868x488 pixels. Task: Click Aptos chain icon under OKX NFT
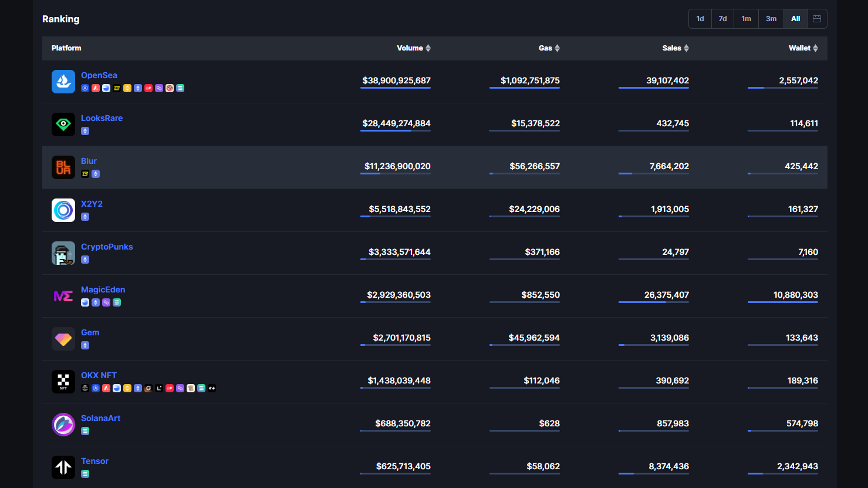pyautogui.click(x=85, y=388)
